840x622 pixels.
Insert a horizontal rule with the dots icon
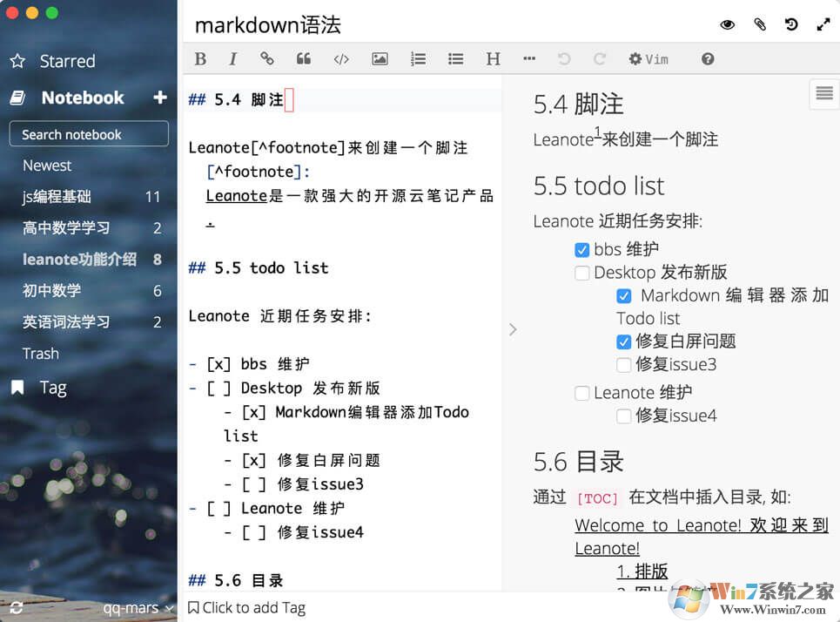point(529,58)
